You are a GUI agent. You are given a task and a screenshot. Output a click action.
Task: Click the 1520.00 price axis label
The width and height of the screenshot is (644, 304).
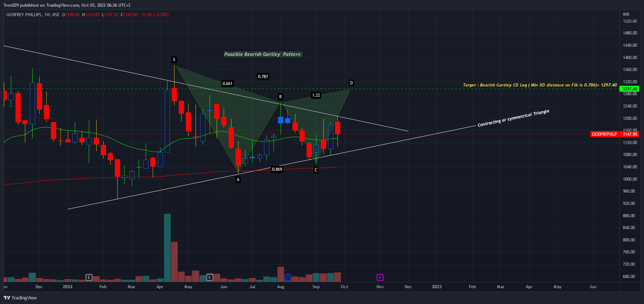coord(630,21)
